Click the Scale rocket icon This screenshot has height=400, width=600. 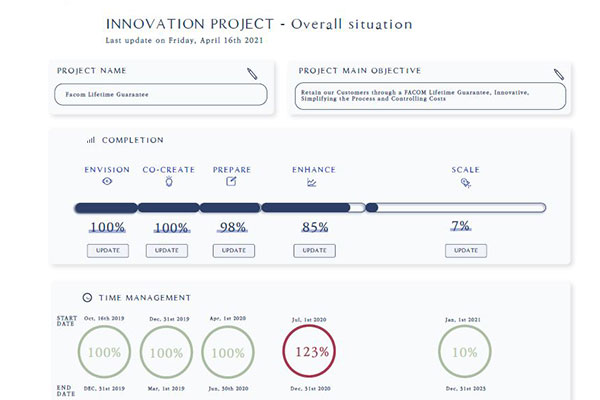click(x=465, y=183)
